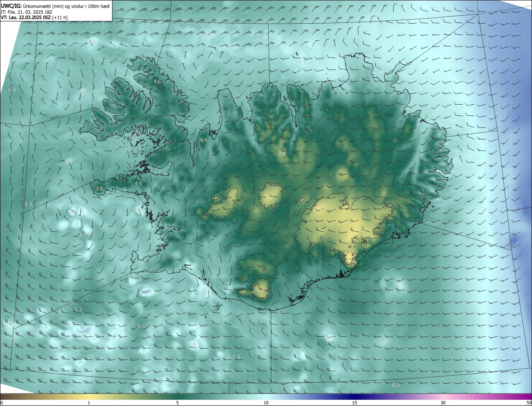Click the 10 tick on the colorbar legend
Viewport: 532px width, 406px height.
coord(266,403)
